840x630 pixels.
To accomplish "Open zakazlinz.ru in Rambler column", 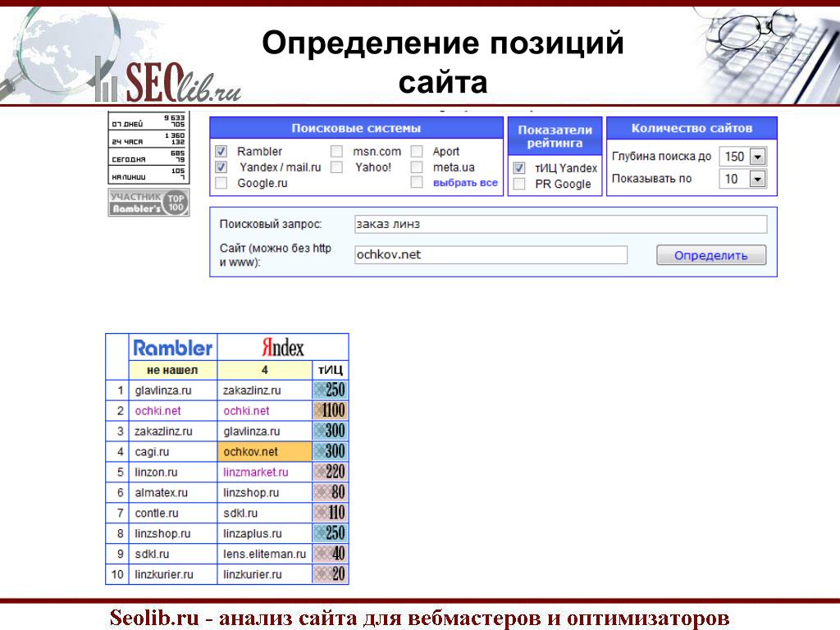I will click(x=163, y=431).
